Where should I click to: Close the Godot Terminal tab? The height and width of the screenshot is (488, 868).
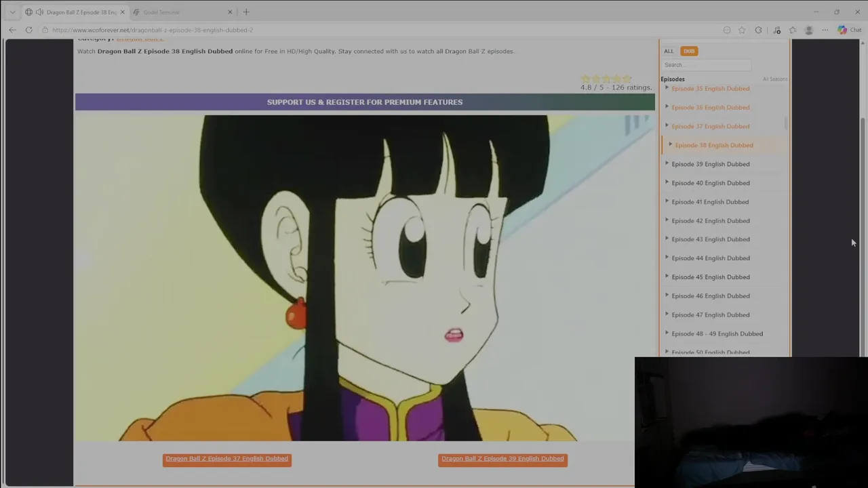coord(230,12)
